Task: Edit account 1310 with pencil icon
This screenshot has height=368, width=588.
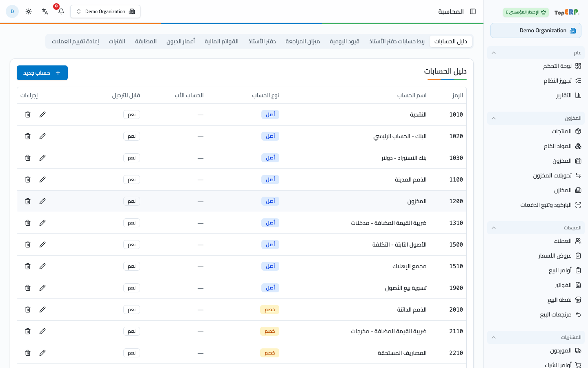Action: coord(42,223)
